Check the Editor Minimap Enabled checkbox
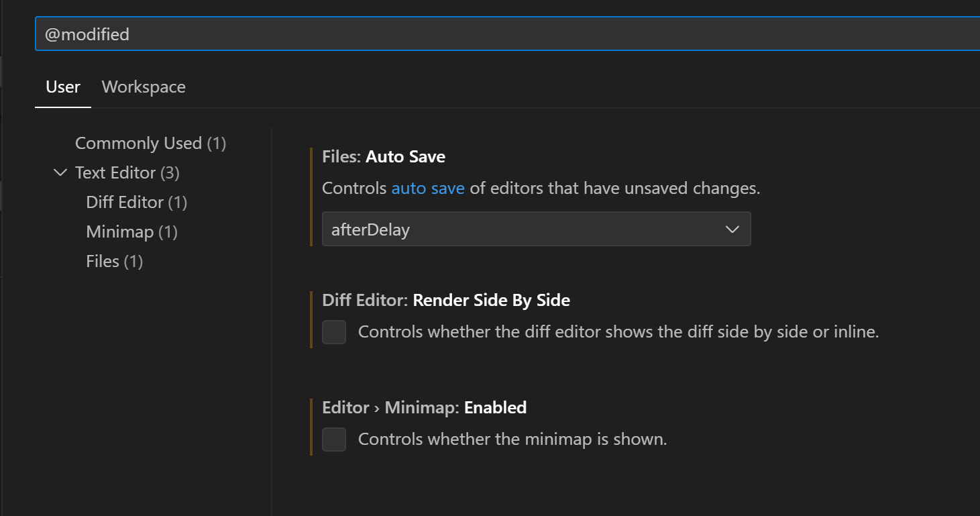 click(x=333, y=440)
